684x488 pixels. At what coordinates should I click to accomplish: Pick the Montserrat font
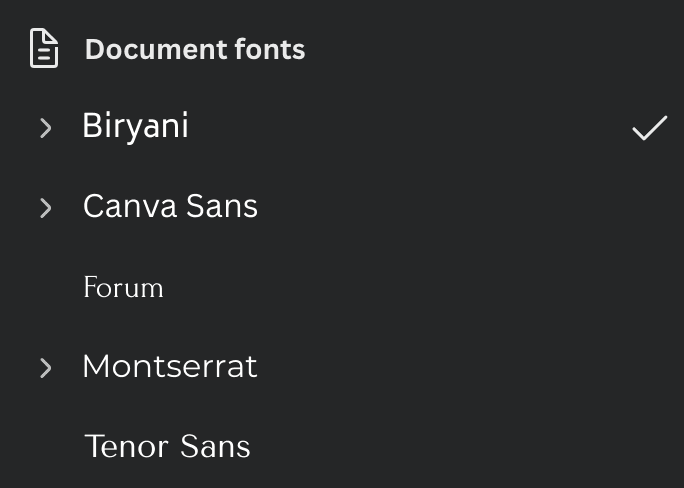pyautogui.click(x=170, y=367)
